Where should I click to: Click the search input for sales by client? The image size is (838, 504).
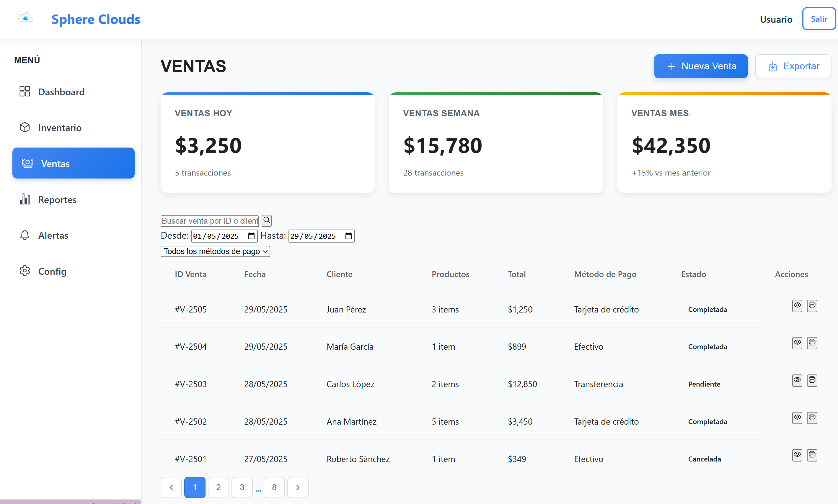tap(209, 220)
